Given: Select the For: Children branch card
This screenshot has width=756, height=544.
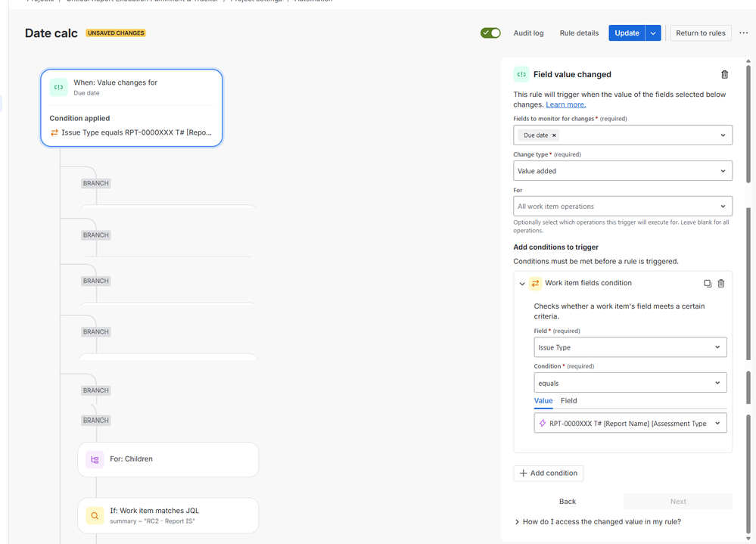Looking at the screenshot, I should click(168, 460).
